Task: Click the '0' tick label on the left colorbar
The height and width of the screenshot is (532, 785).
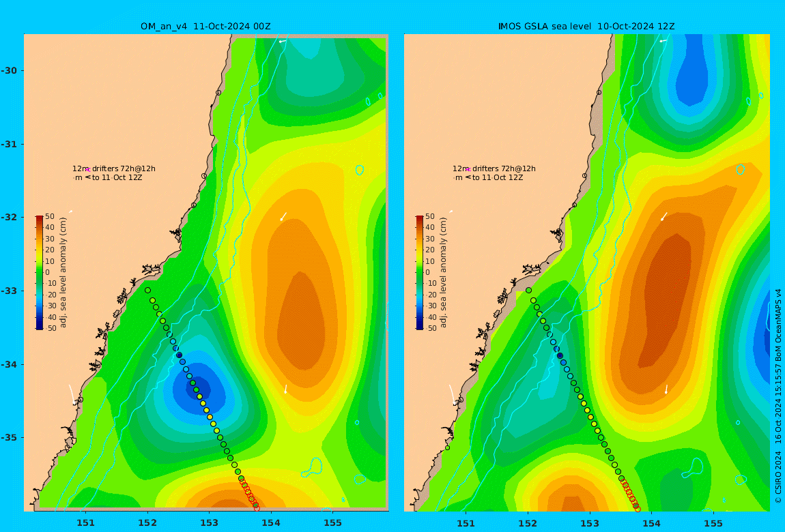Action: click(48, 273)
